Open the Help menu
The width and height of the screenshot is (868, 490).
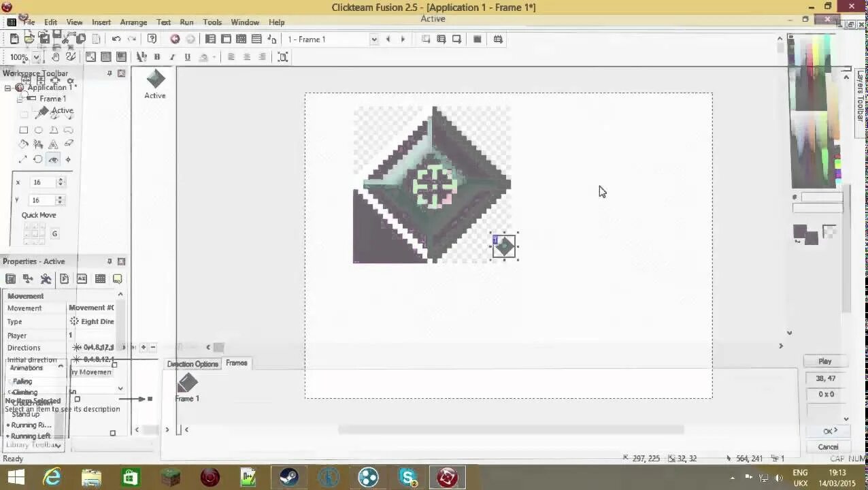coord(276,22)
